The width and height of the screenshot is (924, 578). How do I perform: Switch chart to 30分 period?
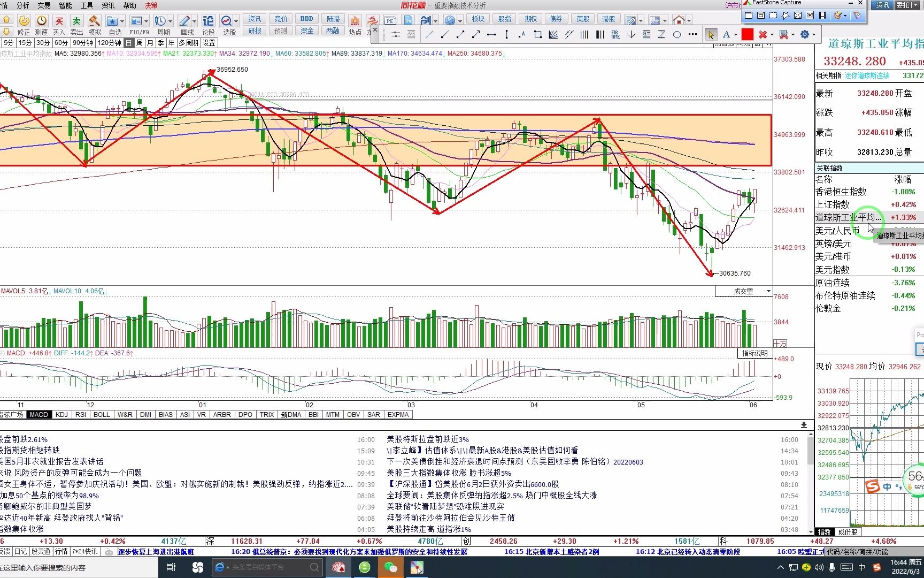(43, 43)
